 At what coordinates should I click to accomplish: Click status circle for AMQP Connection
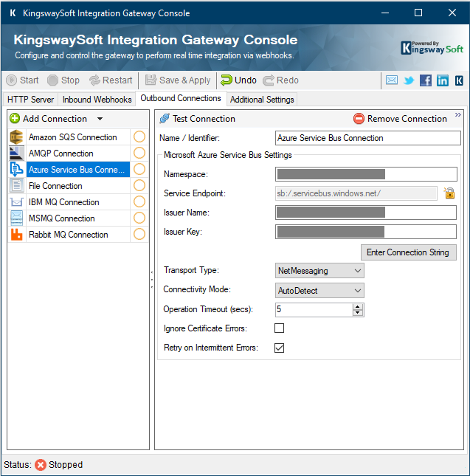139,153
